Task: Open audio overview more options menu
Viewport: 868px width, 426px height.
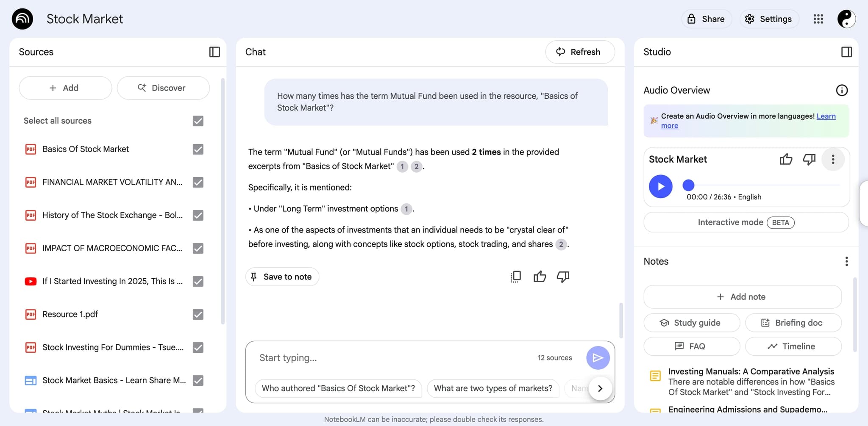Action: pos(833,159)
